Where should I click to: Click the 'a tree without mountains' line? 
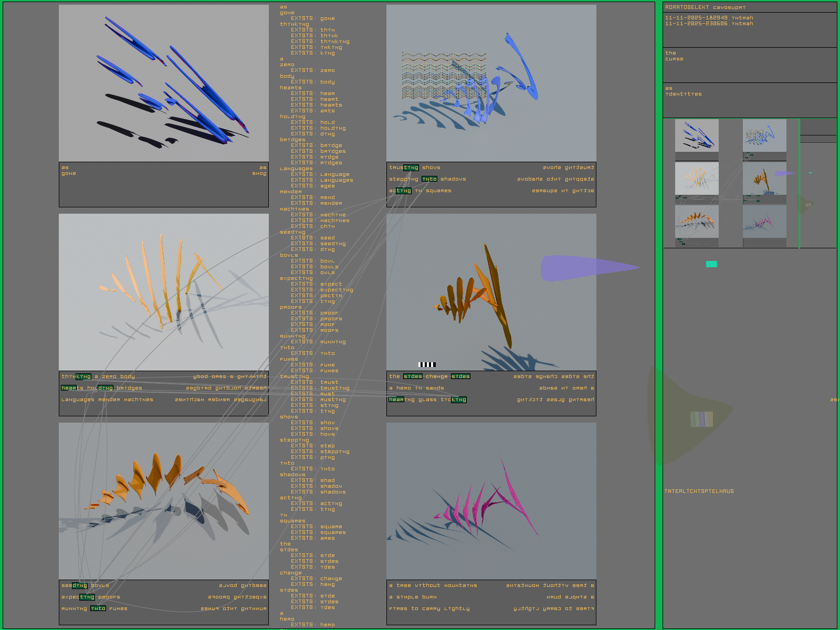433,585
